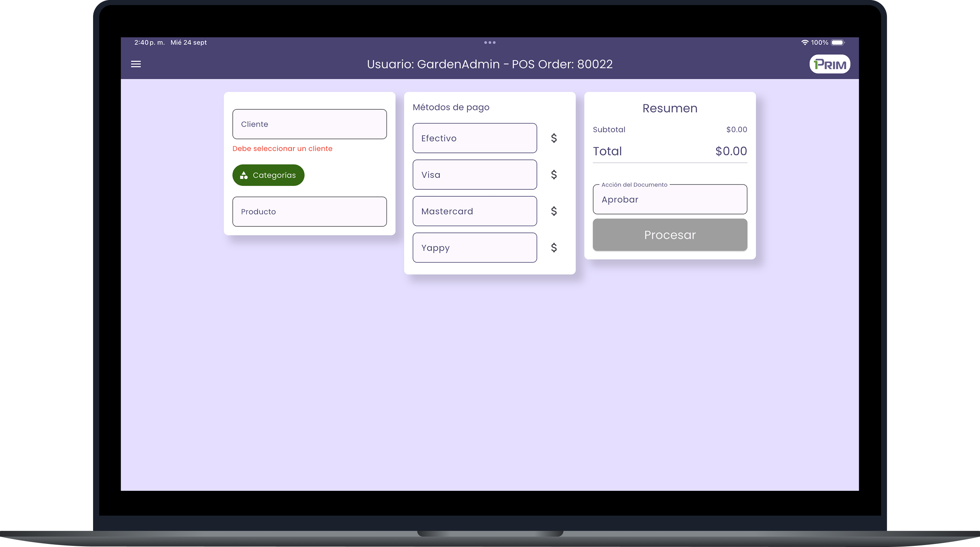This screenshot has height=547, width=980.
Task: Click the dollar icon beside Visa
Action: pos(553,175)
